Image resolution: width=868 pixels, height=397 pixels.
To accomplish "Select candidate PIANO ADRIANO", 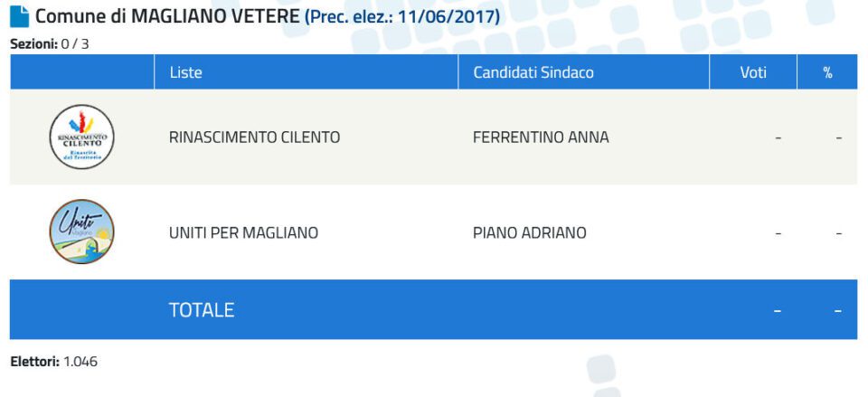I will [530, 233].
